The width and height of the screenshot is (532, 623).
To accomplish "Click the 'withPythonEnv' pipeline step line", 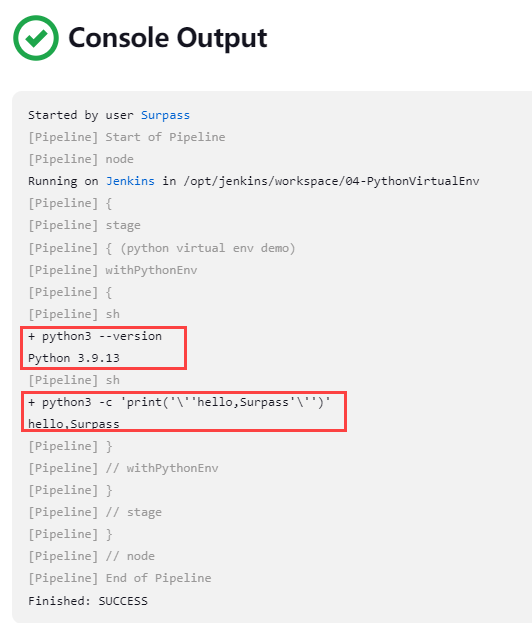I will coord(112,270).
